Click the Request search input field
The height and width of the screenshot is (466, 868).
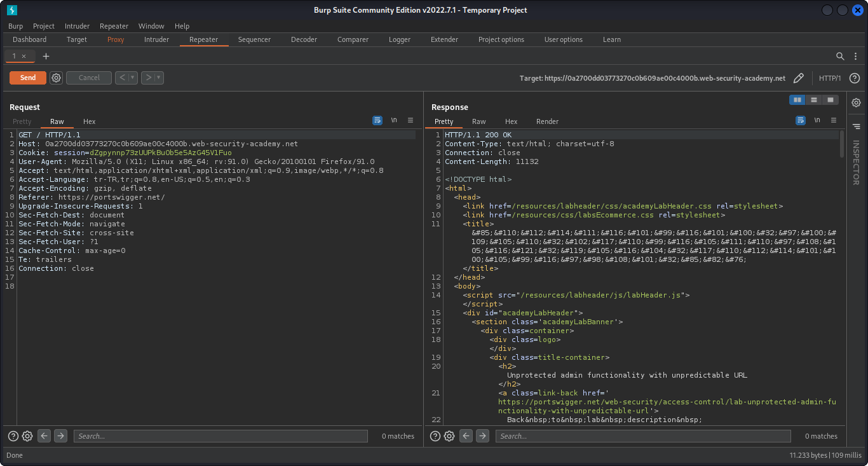(220, 436)
